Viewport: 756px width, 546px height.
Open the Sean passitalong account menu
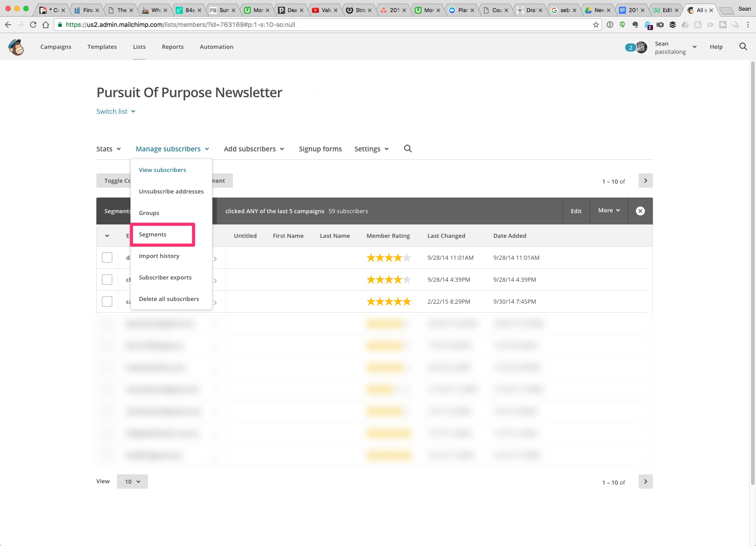pyautogui.click(x=675, y=47)
